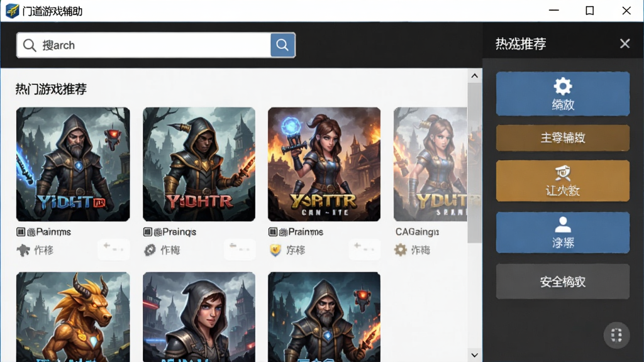Toggle the add control on second game card
The height and width of the screenshot is (362, 644).
coord(240,249)
